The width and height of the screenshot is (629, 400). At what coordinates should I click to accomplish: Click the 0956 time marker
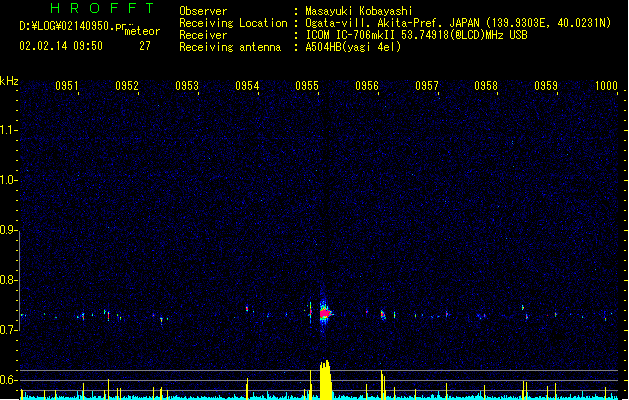pyautogui.click(x=367, y=86)
